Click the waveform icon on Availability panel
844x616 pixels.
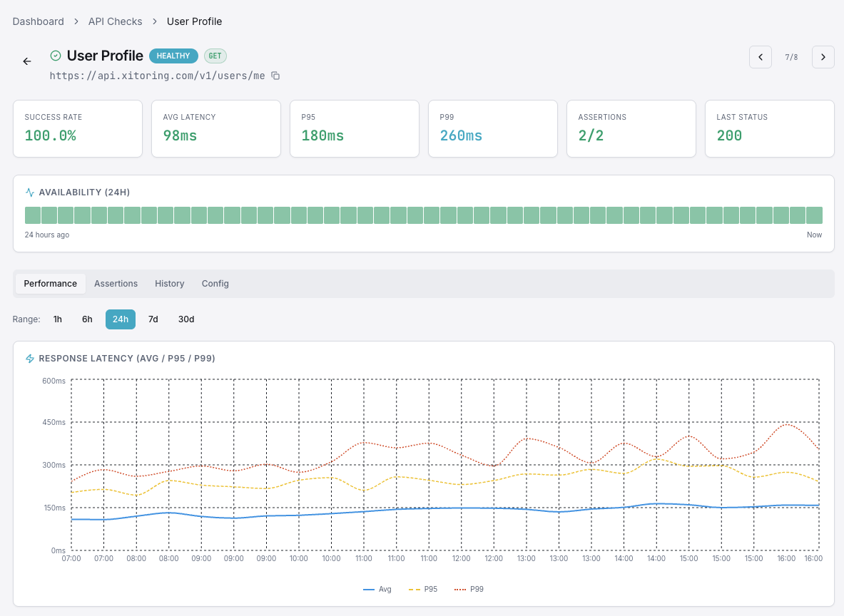29,192
